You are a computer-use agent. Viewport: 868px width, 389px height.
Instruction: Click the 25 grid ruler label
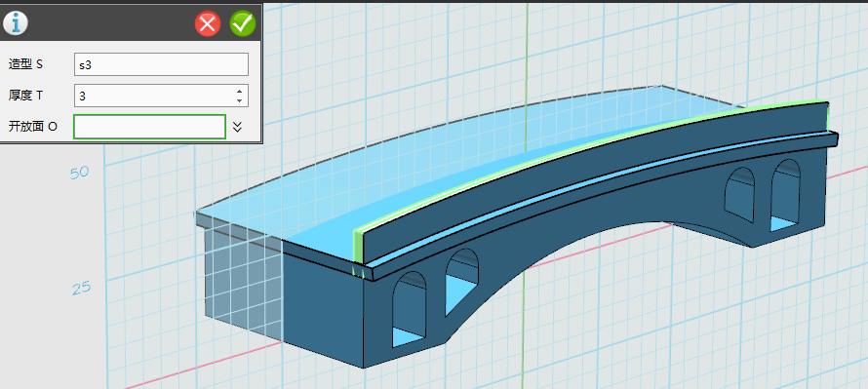81,288
